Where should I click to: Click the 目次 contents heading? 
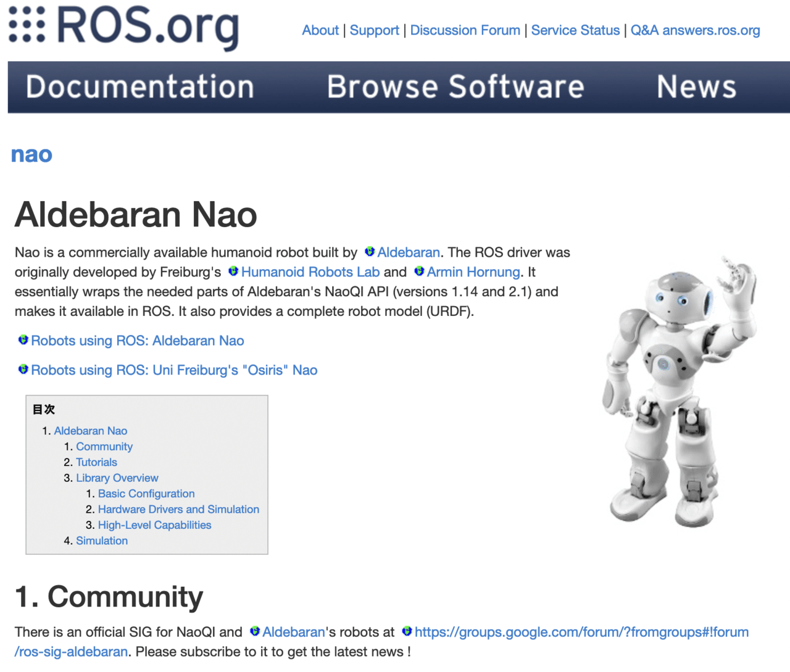coord(44,409)
